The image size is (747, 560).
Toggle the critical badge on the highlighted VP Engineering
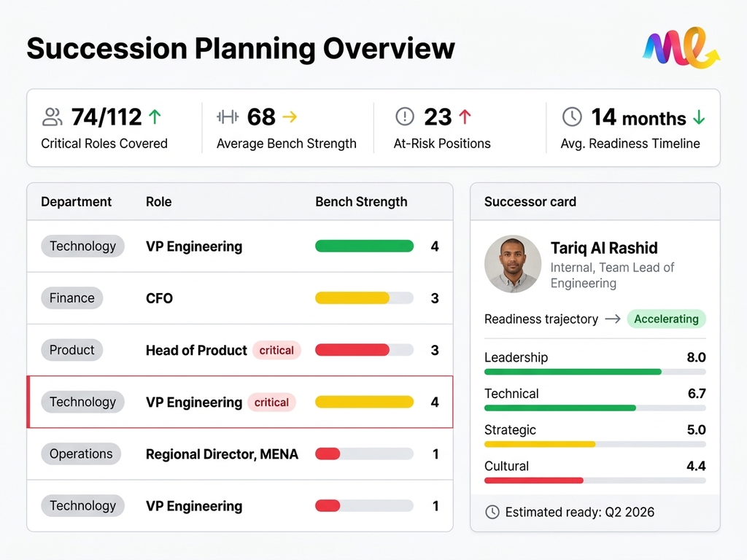[x=271, y=402]
